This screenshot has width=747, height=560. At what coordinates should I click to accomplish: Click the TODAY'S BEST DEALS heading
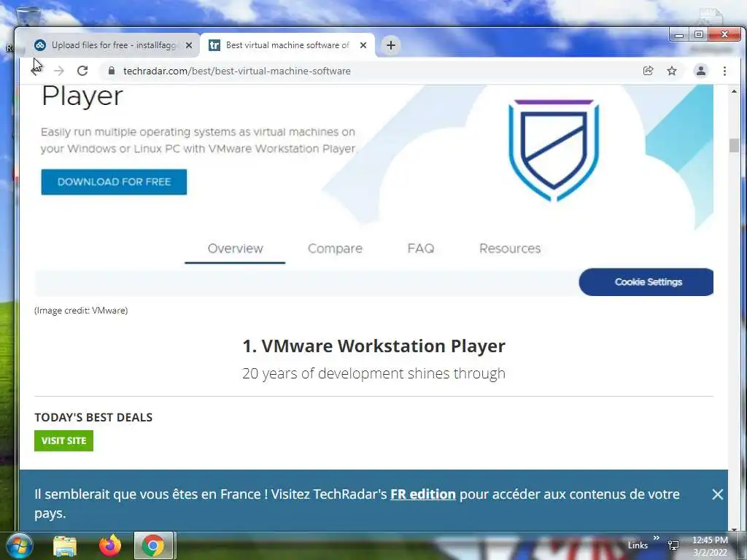coord(93,417)
